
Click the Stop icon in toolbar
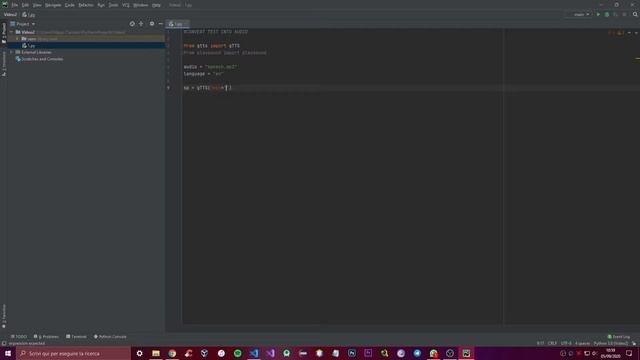[624, 14]
